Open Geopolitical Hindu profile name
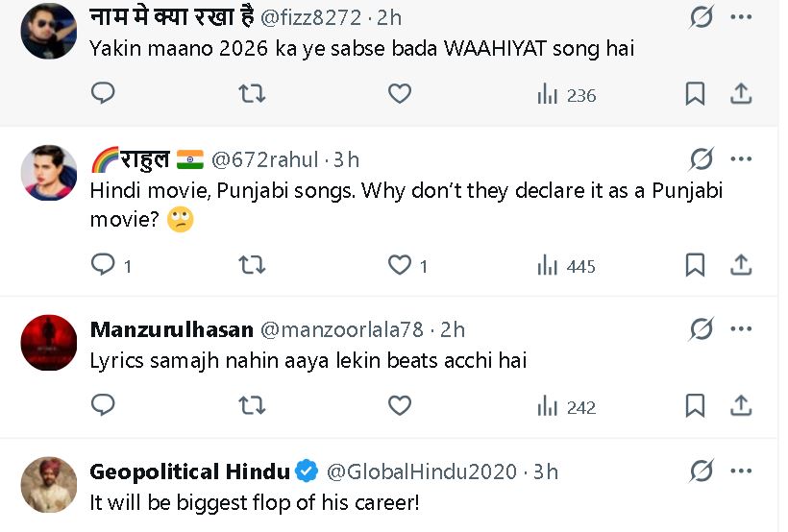This screenshot has height=532, width=788. pos(189,472)
